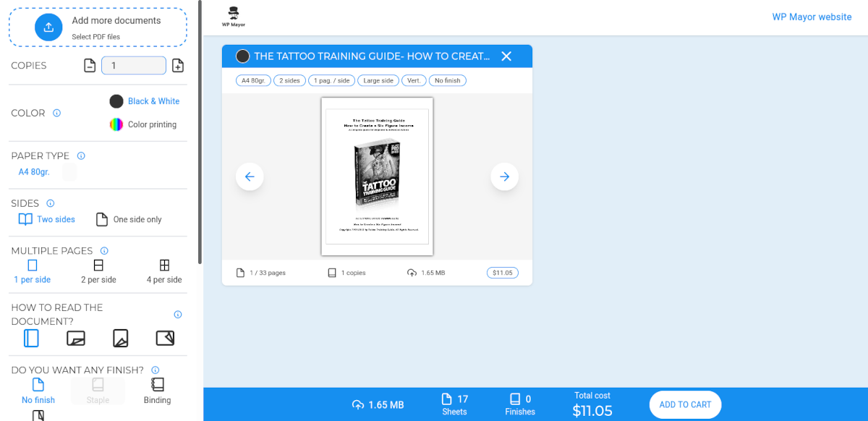The image size is (868, 421).
Task: Select the Binding finish option
Action: pos(157,391)
